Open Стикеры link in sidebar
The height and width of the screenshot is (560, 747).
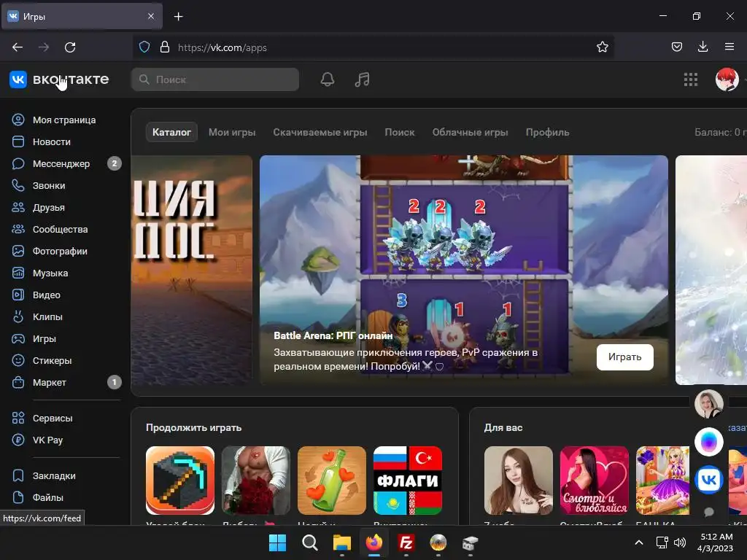click(52, 360)
